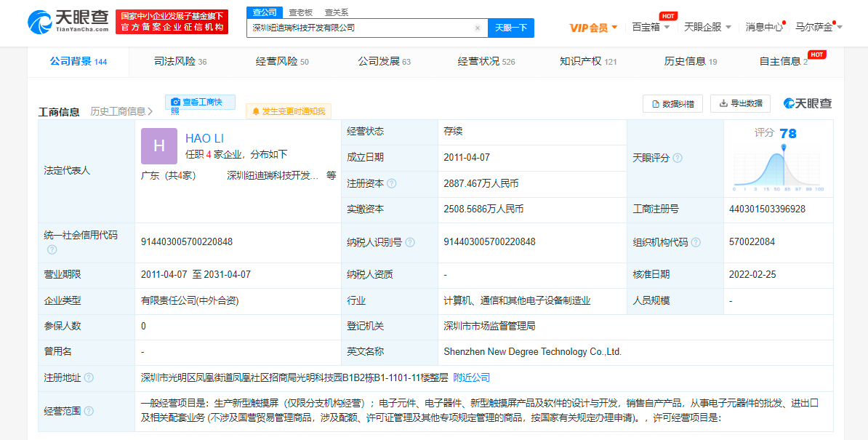868x440 pixels.
Task: Expand the 百宝箱 dropdown
Action: tap(651, 27)
